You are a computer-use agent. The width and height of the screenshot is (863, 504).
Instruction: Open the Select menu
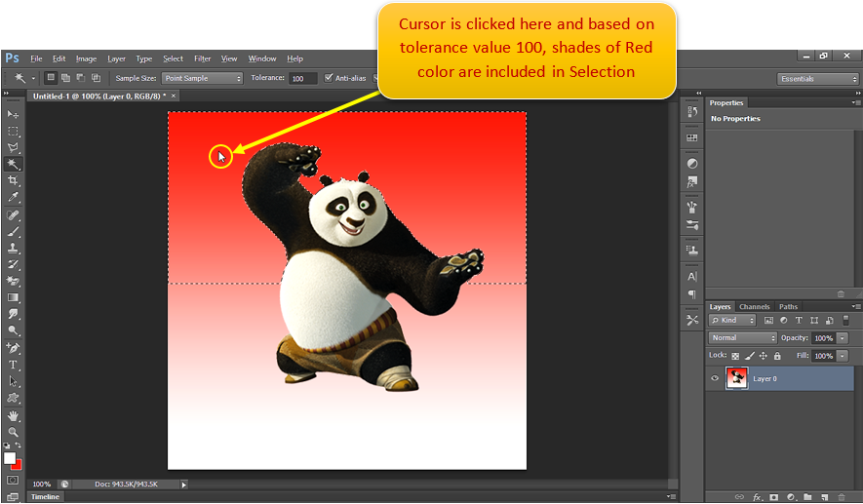coord(173,58)
